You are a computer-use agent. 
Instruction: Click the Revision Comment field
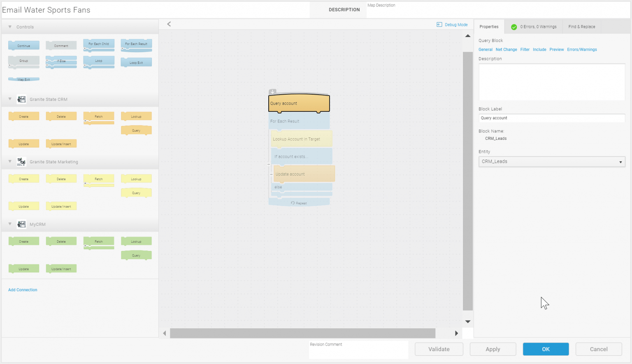coord(358,350)
